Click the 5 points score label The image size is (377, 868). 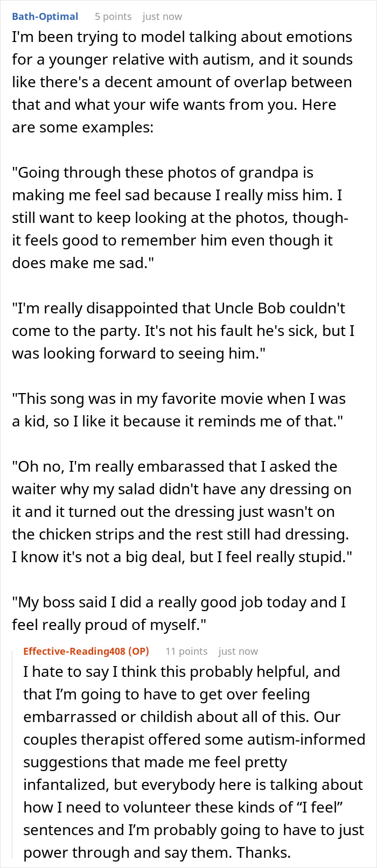click(x=113, y=16)
